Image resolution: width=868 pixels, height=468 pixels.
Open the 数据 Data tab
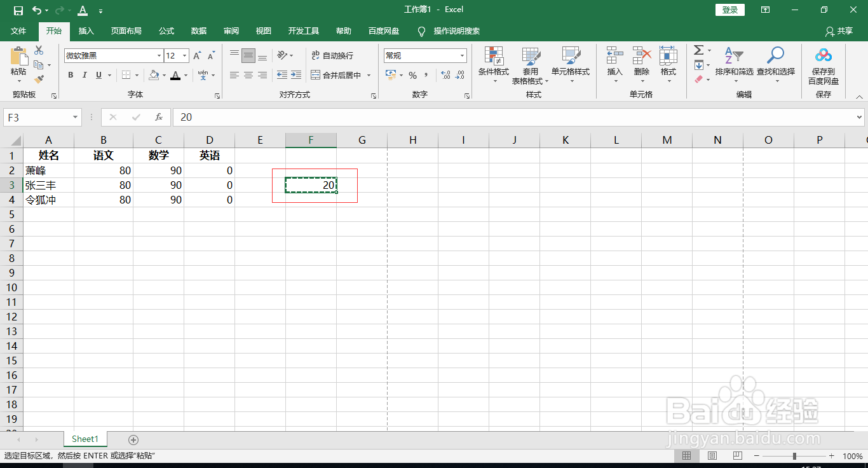point(199,31)
